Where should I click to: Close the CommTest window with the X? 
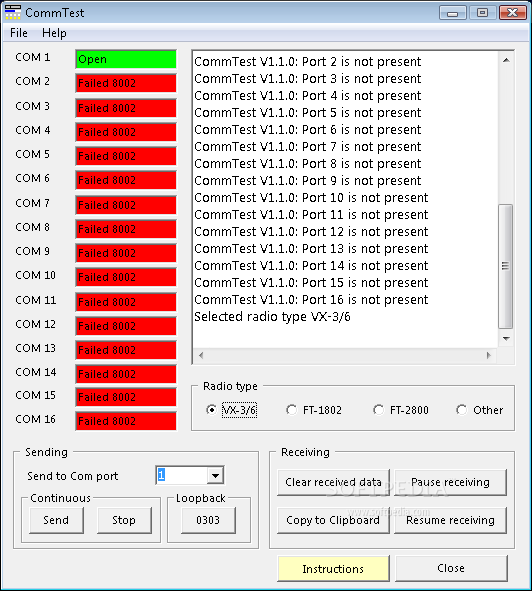pos(512,13)
